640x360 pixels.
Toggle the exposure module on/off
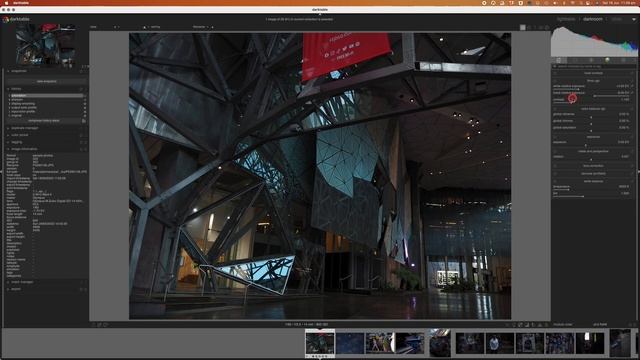click(555, 137)
